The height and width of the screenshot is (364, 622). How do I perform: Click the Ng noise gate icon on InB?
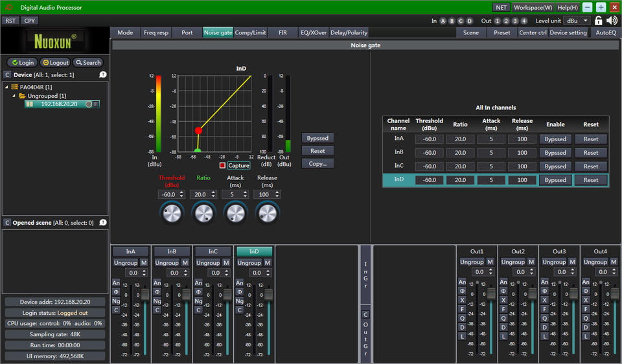157,301
